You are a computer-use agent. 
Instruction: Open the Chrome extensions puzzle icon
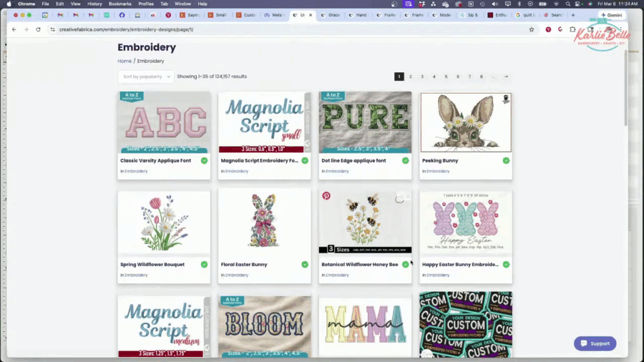572,30
